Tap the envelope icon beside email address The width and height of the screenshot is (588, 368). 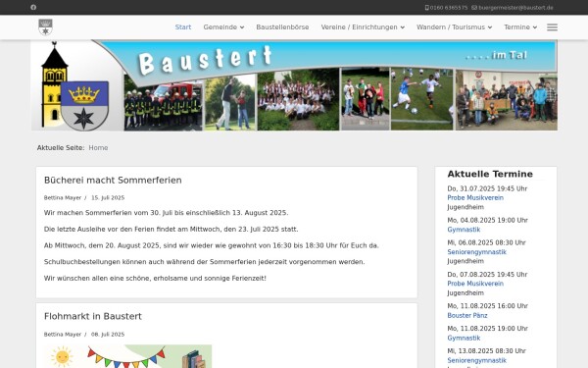474,8
